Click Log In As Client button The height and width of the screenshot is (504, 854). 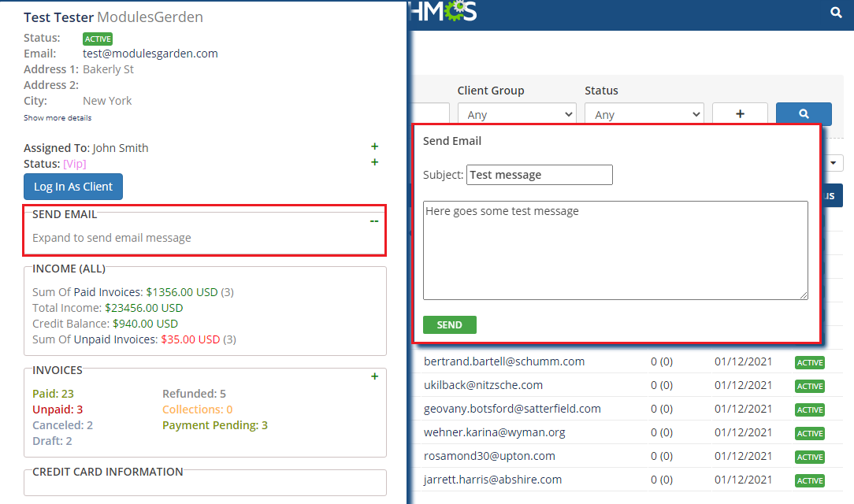point(73,187)
